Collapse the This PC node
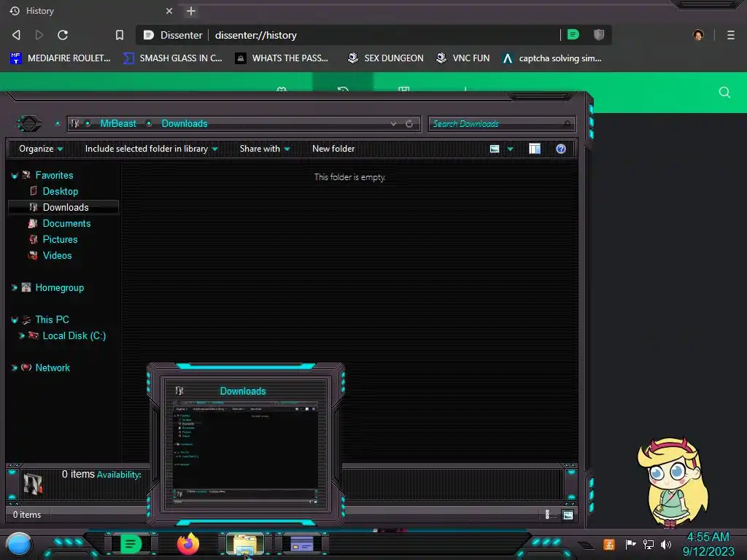The height and width of the screenshot is (560, 747). pos(15,320)
